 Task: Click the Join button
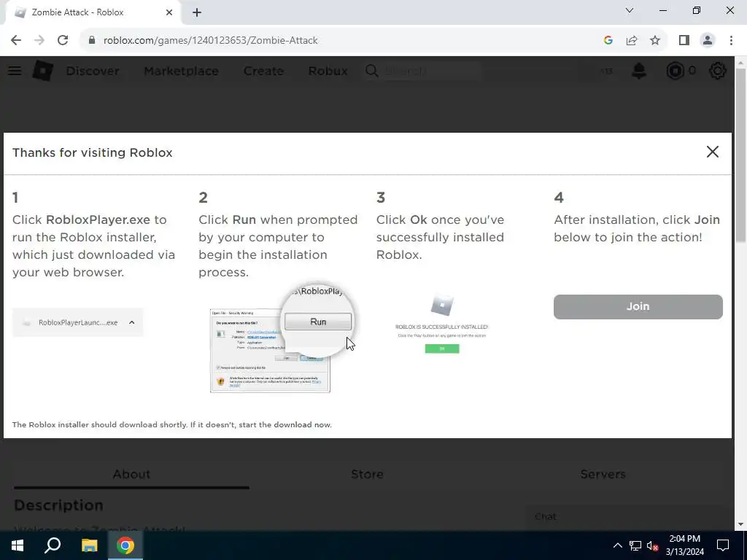[x=638, y=307]
